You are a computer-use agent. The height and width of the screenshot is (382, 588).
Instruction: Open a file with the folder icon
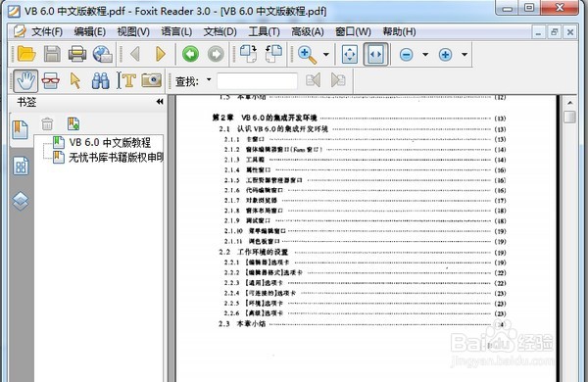26,54
